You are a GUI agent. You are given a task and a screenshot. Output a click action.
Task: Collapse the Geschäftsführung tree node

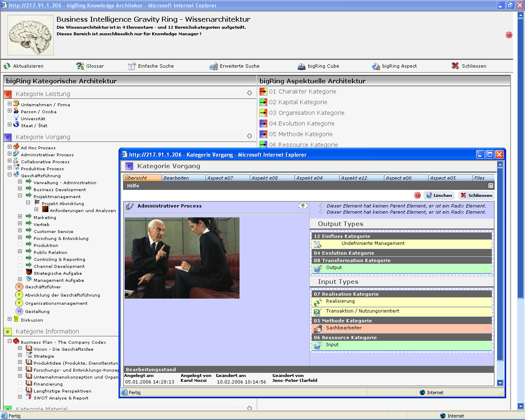coord(9,175)
